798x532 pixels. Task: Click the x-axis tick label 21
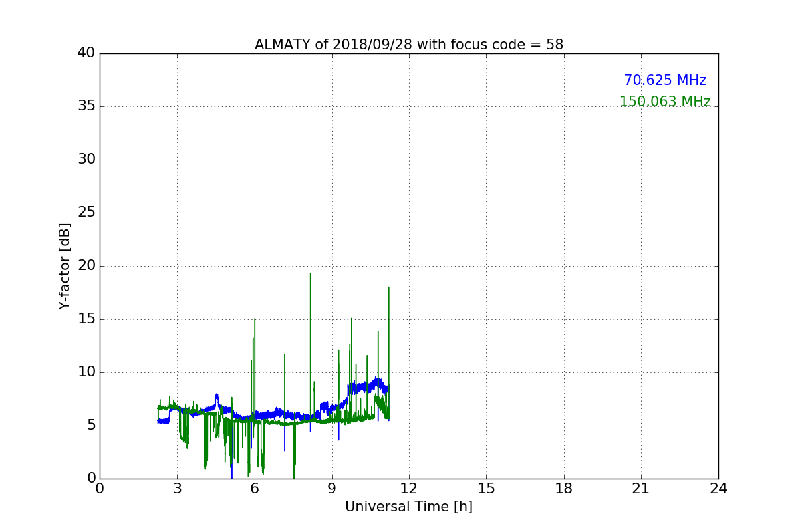click(x=641, y=489)
